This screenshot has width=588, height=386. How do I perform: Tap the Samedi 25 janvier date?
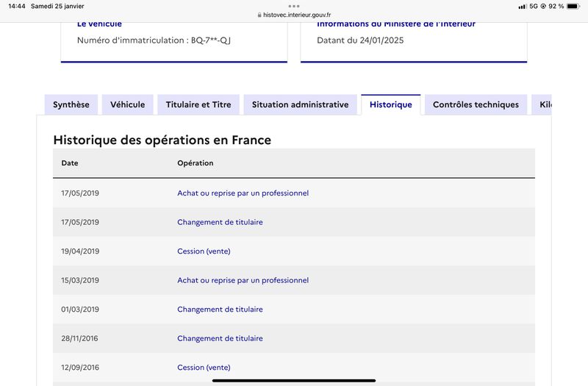(x=57, y=6)
